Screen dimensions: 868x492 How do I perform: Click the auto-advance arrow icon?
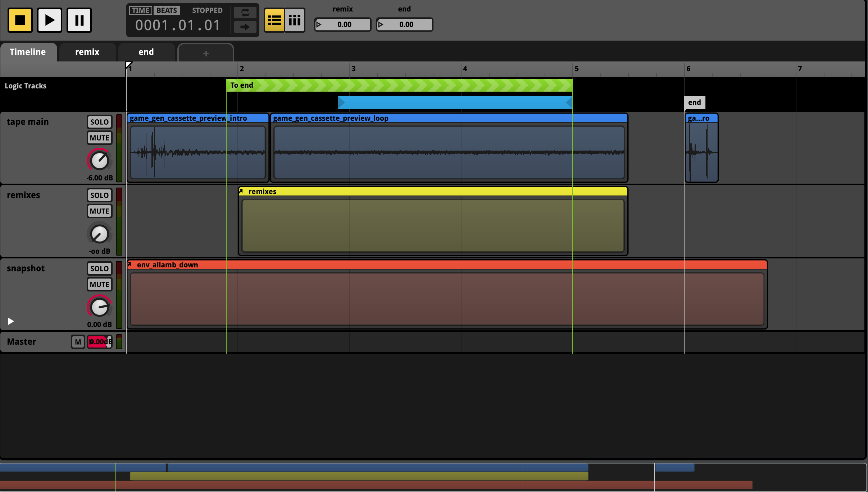pos(245,27)
